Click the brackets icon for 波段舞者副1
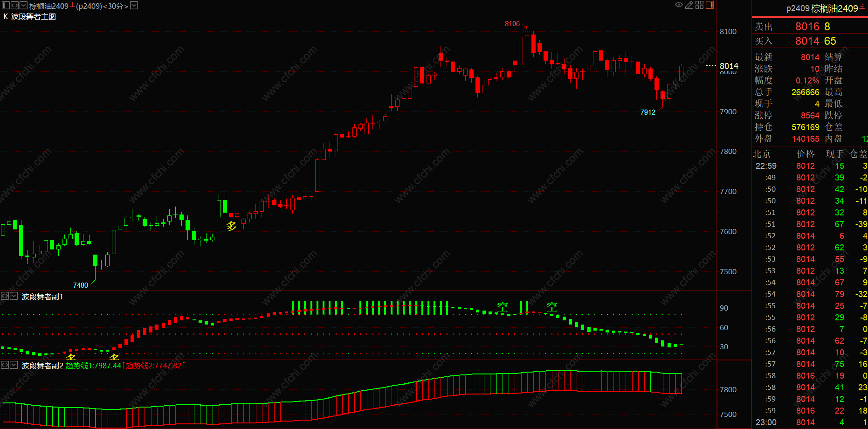This screenshot has width=868, height=429. pos(5,296)
